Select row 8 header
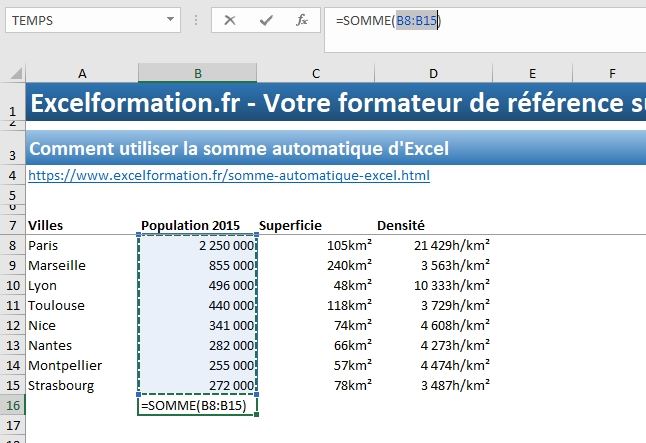 12,245
